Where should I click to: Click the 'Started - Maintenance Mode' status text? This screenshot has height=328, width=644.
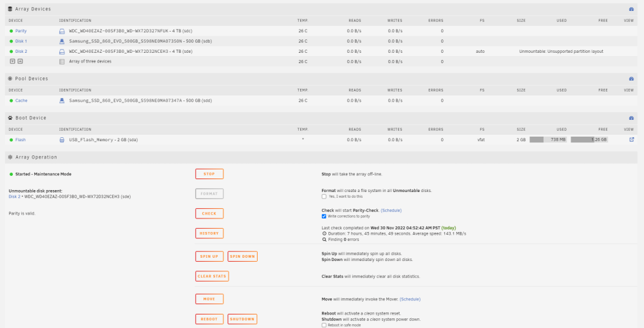43,174
